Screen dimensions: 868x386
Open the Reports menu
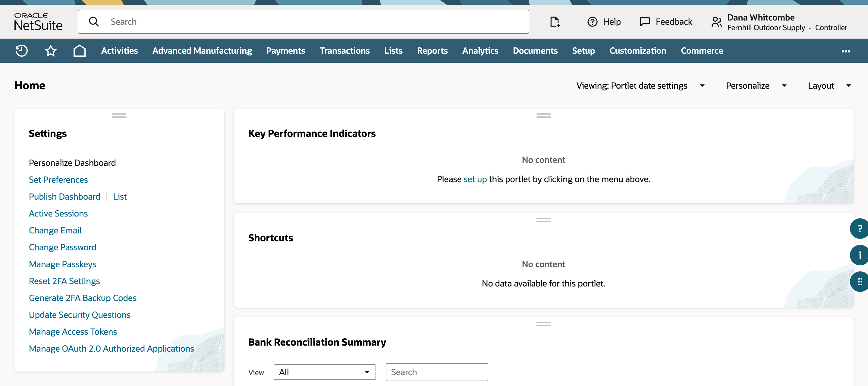click(x=432, y=51)
